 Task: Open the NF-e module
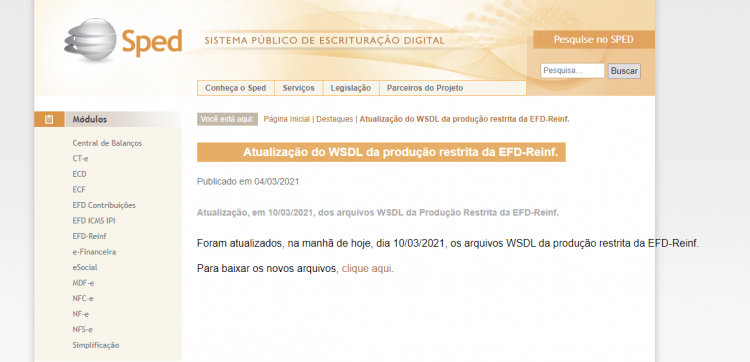tap(80, 314)
